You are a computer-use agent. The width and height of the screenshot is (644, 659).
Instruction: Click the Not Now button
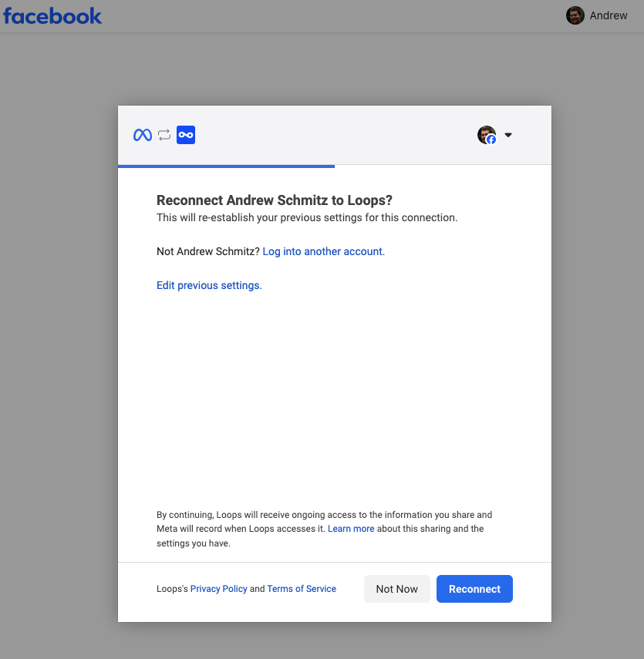[396, 589]
